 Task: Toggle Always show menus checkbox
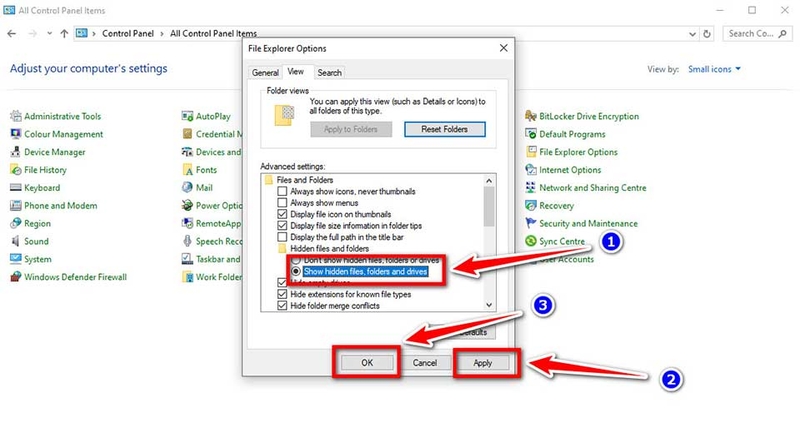coord(282,203)
